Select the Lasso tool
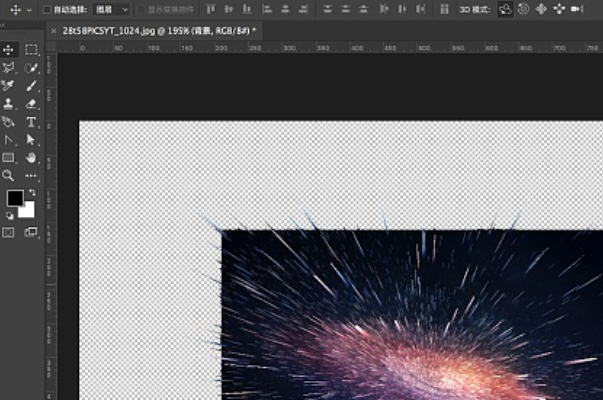Viewport: 603px width, 400px height. click(x=8, y=68)
